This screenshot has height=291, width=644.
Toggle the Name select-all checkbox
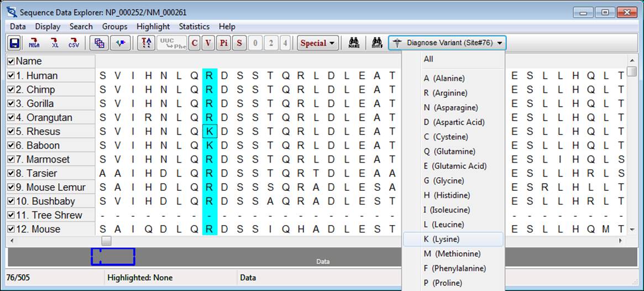pyautogui.click(x=11, y=61)
